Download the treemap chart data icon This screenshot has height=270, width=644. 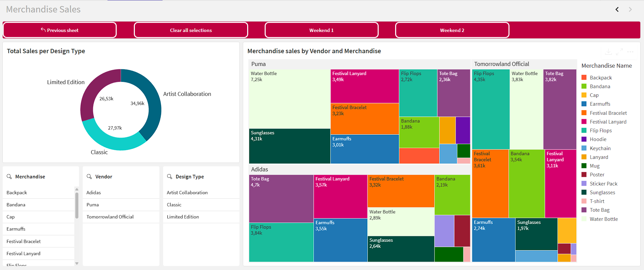click(x=608, y=52)
